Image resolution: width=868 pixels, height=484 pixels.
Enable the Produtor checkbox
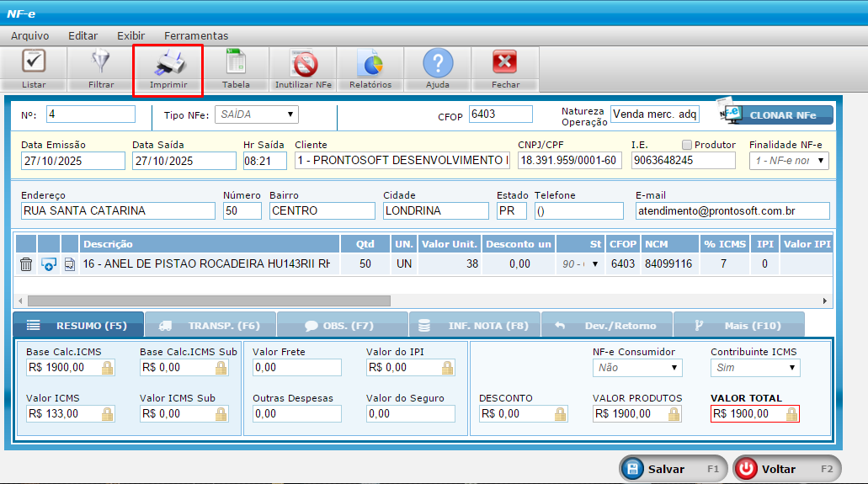click(687, 145)
